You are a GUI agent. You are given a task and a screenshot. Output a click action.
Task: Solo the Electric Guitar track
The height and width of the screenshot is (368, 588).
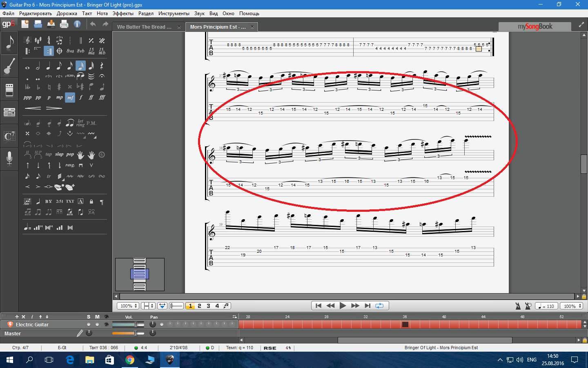(89, 324)
